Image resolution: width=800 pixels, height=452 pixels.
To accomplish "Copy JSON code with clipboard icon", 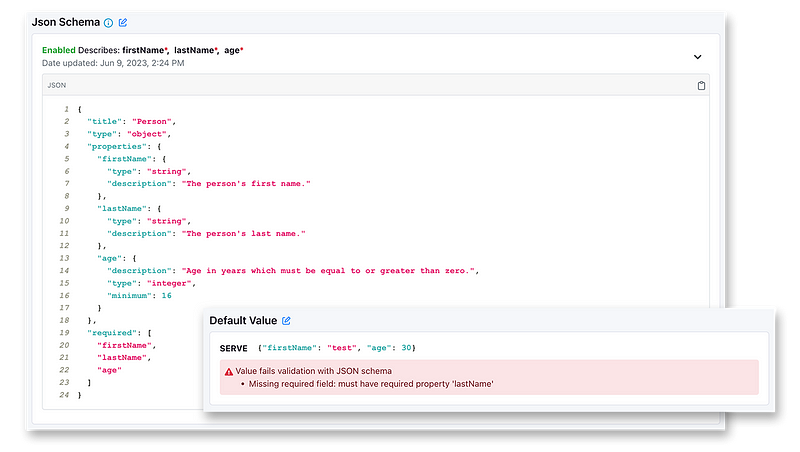I will 701,85.
